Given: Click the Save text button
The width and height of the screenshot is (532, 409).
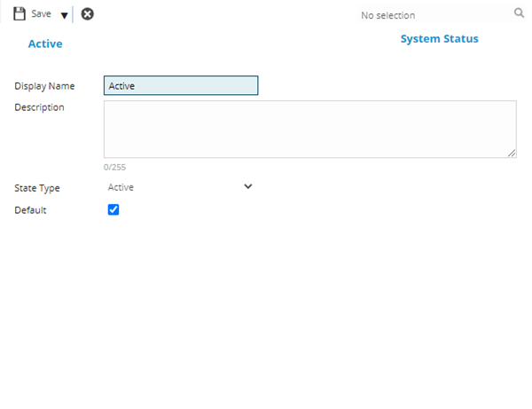Looking at the screenshot, I should click(x=41, y=14).
